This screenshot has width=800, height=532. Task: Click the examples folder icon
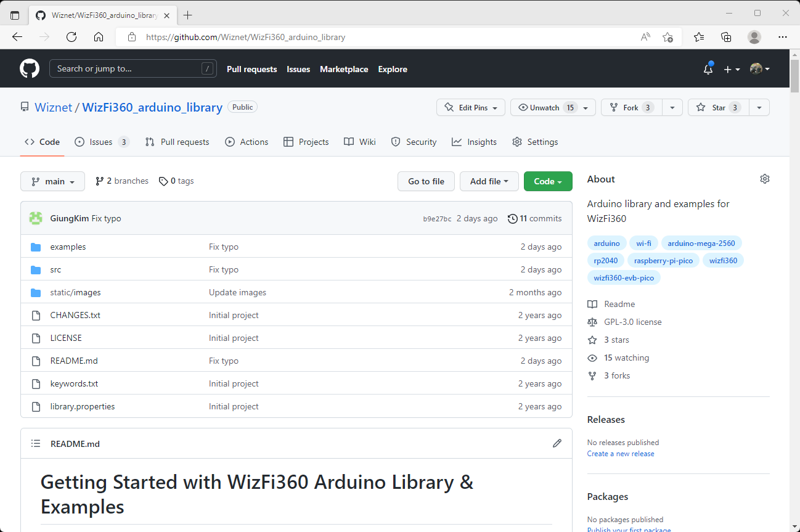[x=36, y=247]
